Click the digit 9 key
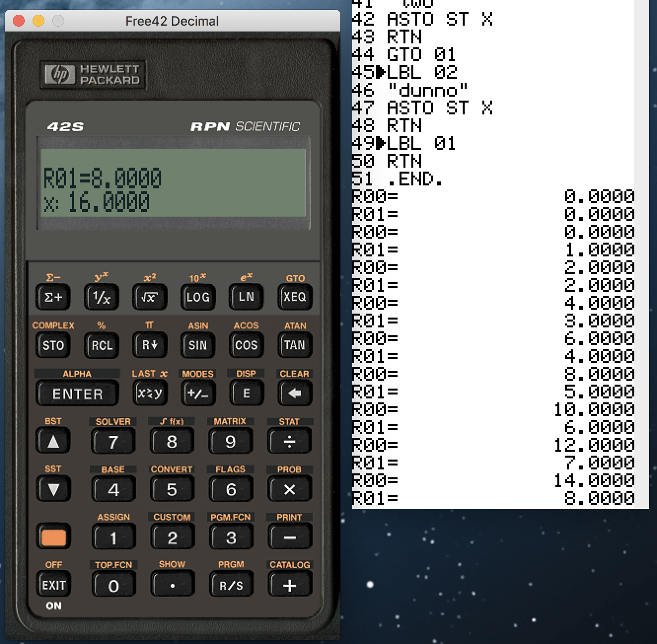 tap(230, 441)
